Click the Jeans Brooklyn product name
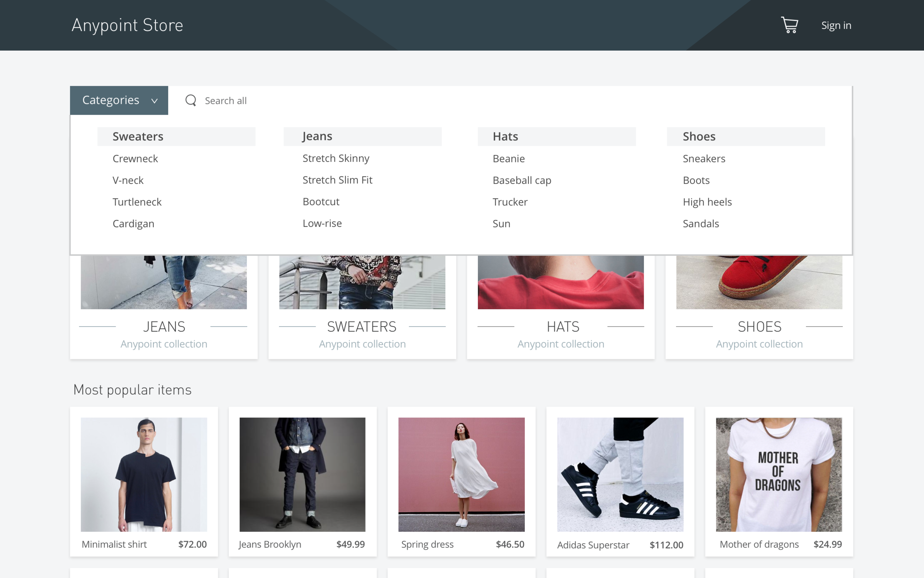 270,544
